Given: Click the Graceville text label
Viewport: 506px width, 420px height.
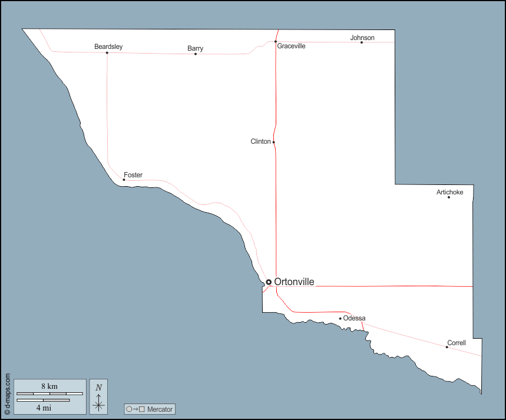Looking at the screenshot, I should tap(292, 46).
